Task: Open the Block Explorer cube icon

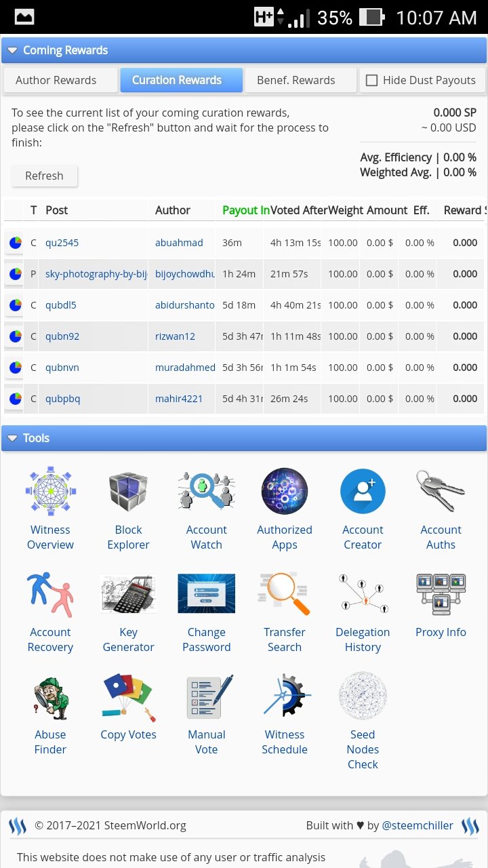Action: click(128, 491)
